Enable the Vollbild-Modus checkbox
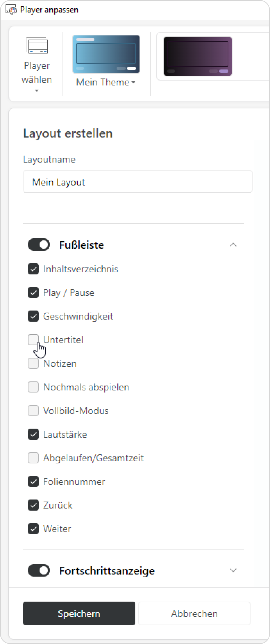The height and width of the screenshot is (644, 270). [33, 411]
